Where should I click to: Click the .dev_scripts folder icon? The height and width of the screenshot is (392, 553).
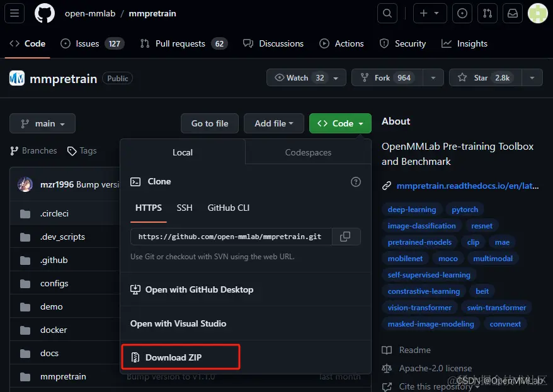25,237
